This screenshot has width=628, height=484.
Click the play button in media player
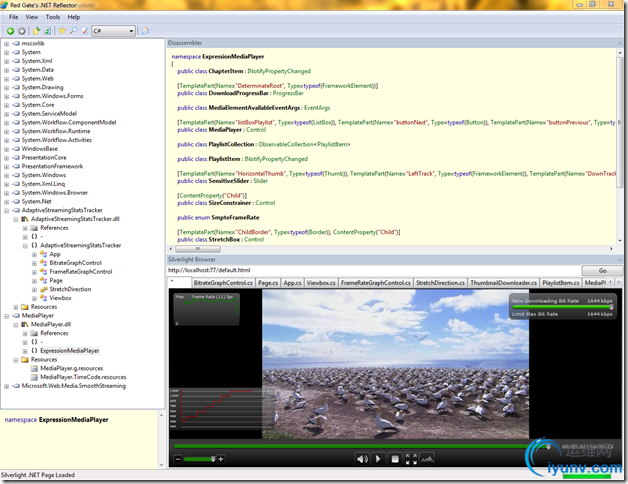coord(377,459)
